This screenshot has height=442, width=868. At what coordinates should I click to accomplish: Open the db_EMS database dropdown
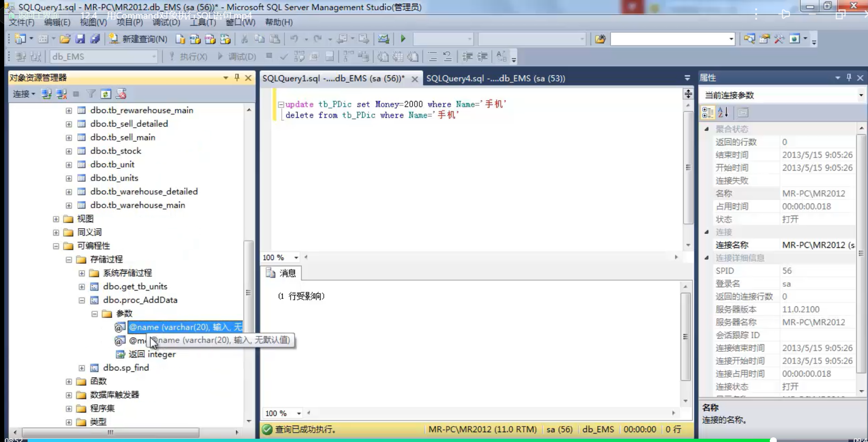(x=153, y=57)
